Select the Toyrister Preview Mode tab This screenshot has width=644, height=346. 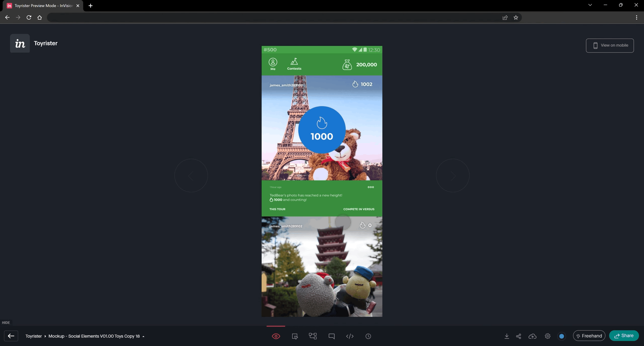tap(43, 6)
